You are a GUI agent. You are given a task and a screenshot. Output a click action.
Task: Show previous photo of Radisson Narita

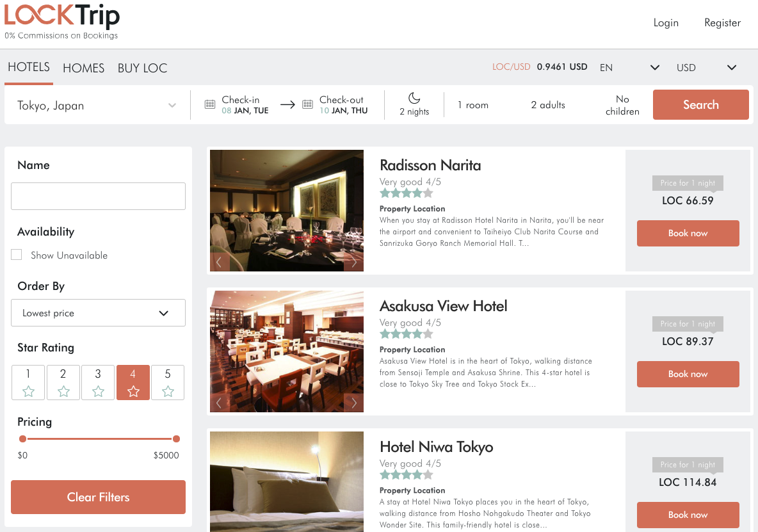219,262
